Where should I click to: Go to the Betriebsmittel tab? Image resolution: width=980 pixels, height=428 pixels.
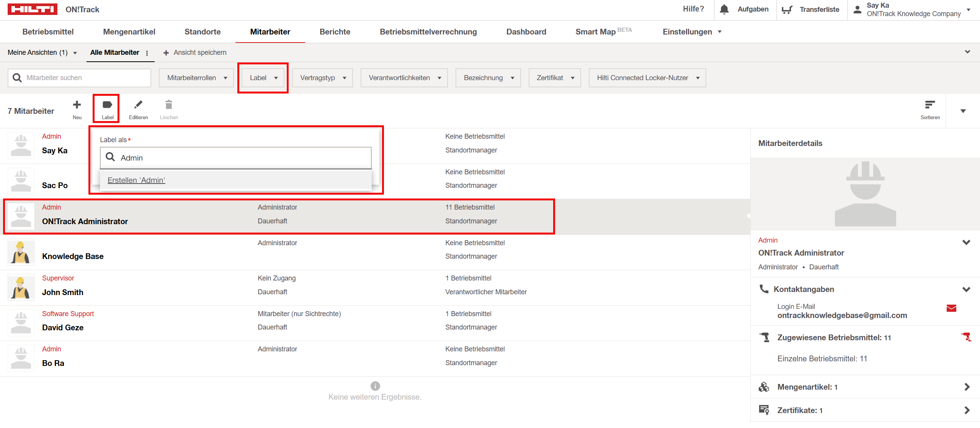click(x=48, y=32)
